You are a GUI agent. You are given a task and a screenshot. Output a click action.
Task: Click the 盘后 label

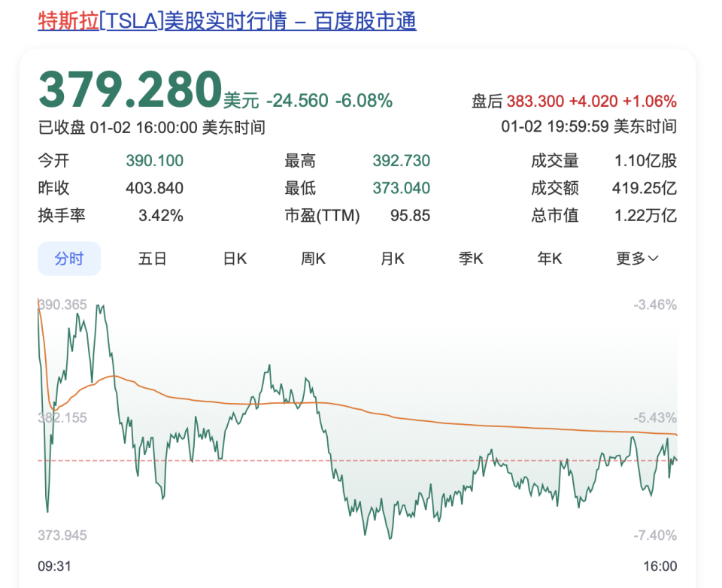pos(487,102)
